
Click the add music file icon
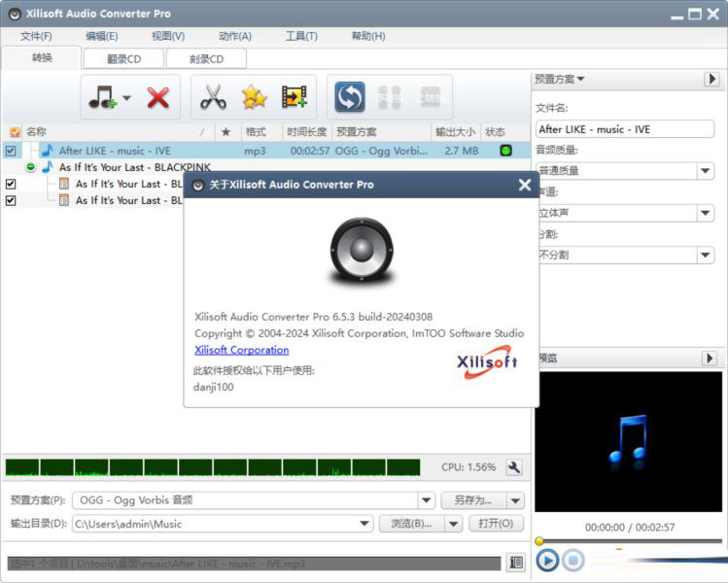[x=102, y=97]
